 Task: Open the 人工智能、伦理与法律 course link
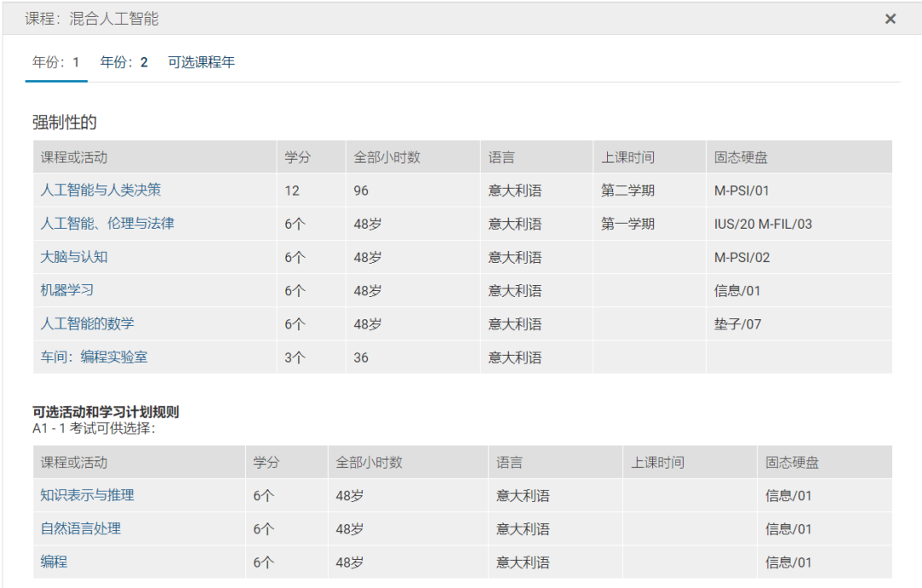[107, 224]
